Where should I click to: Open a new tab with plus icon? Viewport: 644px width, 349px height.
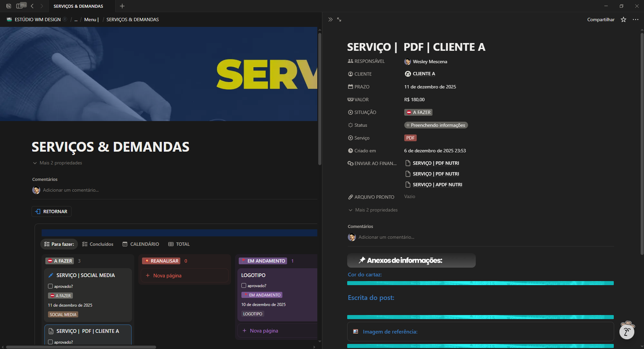pyautogui.click(x=122, y=6)
